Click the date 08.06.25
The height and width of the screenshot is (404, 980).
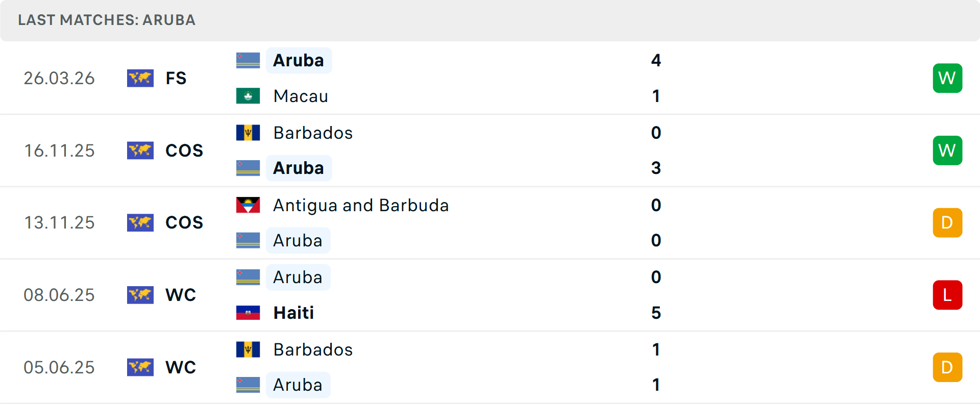pos(59,295)
